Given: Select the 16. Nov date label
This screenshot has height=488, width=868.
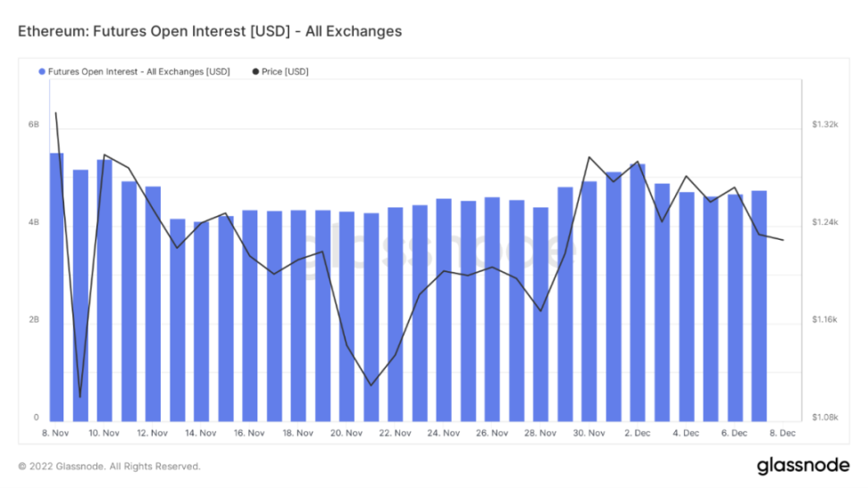Looking at the screenshot, I should [x=249, y=434].
